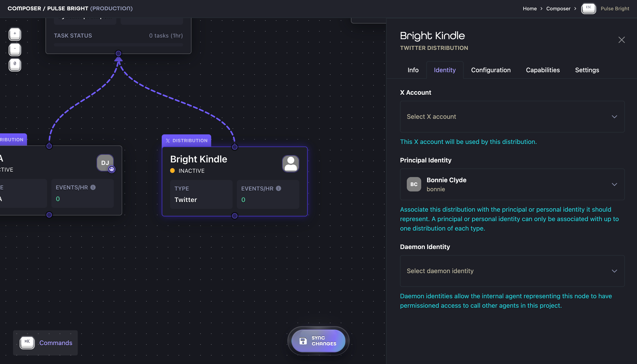Expand the Principal Identity chevron arrow
This screenshot has height=364, width=637.
pyautogui.click(x=614, y=184)
